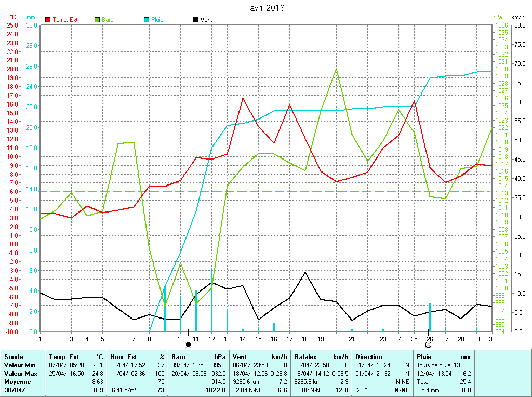Select the 'avril 2013' chart title

pos(267,8)
